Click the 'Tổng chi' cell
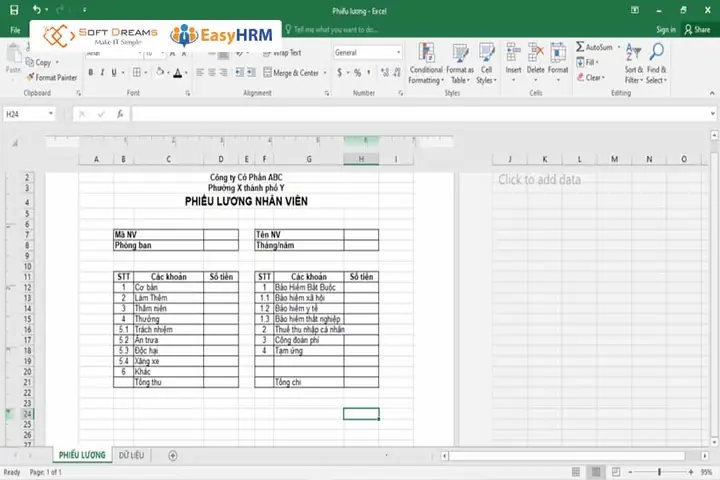 [x=309, y=382]
